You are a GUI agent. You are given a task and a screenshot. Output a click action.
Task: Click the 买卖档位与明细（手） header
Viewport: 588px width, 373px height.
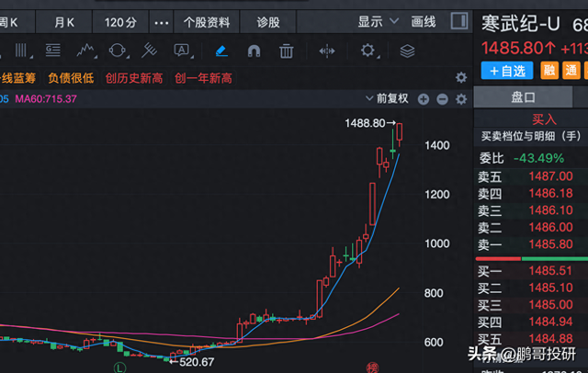[x=531, y=136]
